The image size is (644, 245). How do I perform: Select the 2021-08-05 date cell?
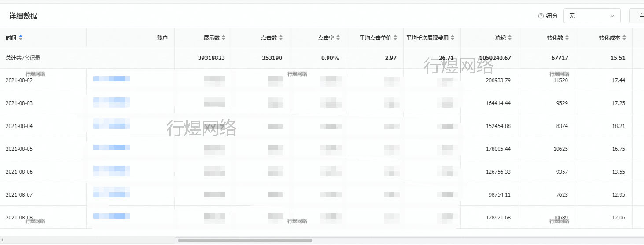coord(19,149)
